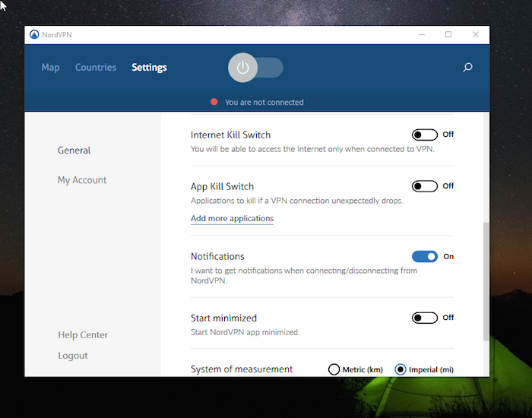Enable the Start minimized toggle
This screenshot has height=418, width=532.
[424, 318]
